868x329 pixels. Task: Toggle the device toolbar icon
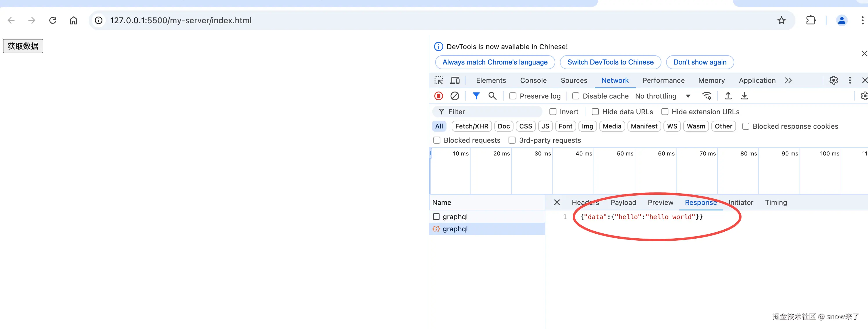tap(455, 80)
